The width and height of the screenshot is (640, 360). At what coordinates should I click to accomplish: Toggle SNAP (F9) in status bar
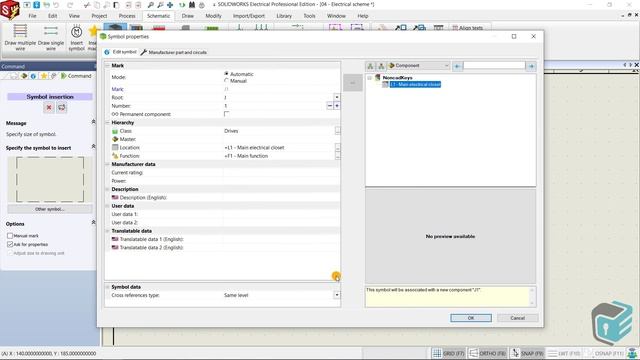coord(527,353)
